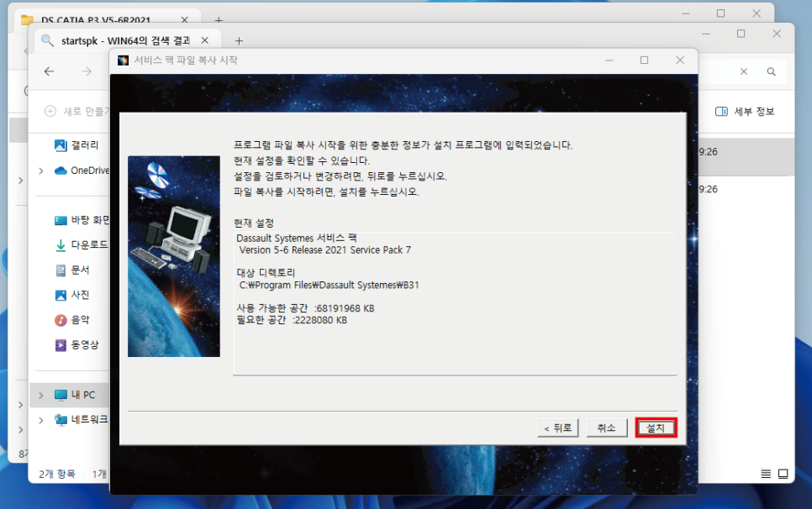Select 내 PC in the sidebar

tap(75, 395)
